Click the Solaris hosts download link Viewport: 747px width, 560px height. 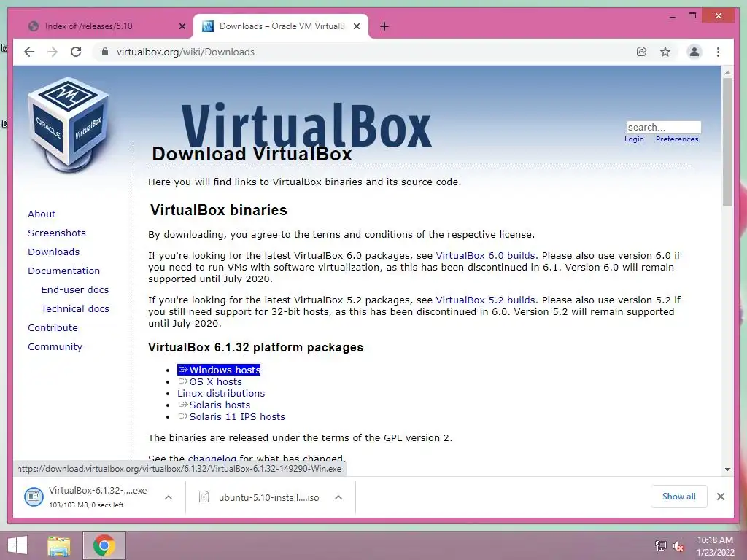point(214,405)
